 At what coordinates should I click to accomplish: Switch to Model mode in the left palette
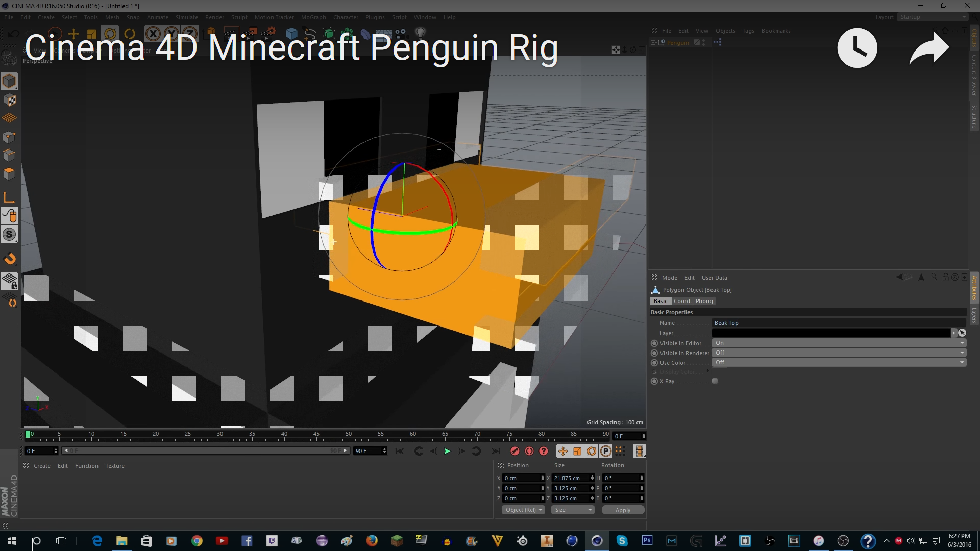(9, 81)
